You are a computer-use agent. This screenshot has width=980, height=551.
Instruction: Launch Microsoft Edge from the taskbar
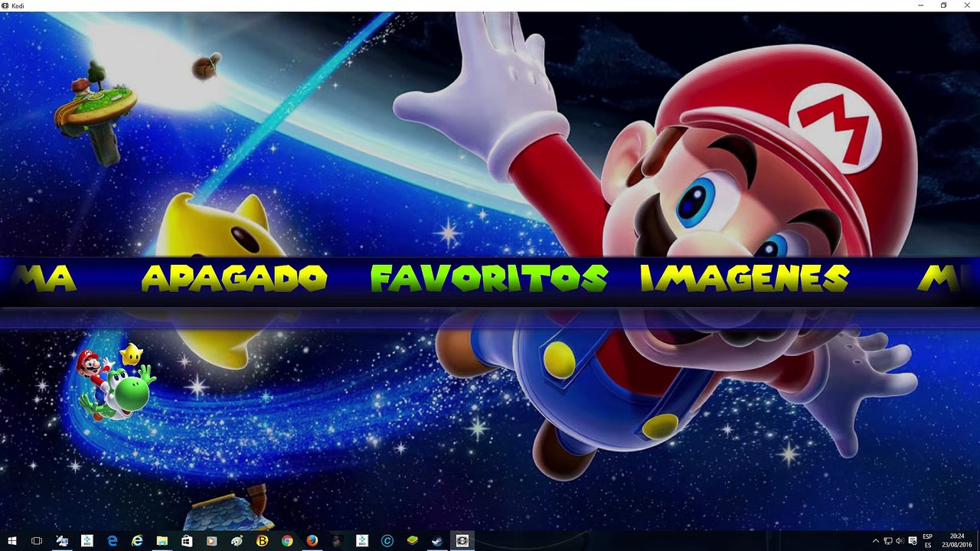[x=113, y=541]
